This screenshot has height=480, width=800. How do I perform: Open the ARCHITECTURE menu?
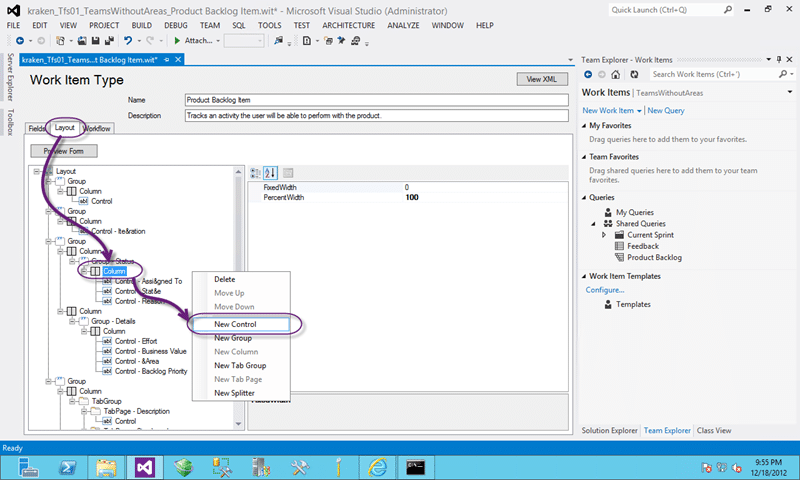(x=348, y=26)
